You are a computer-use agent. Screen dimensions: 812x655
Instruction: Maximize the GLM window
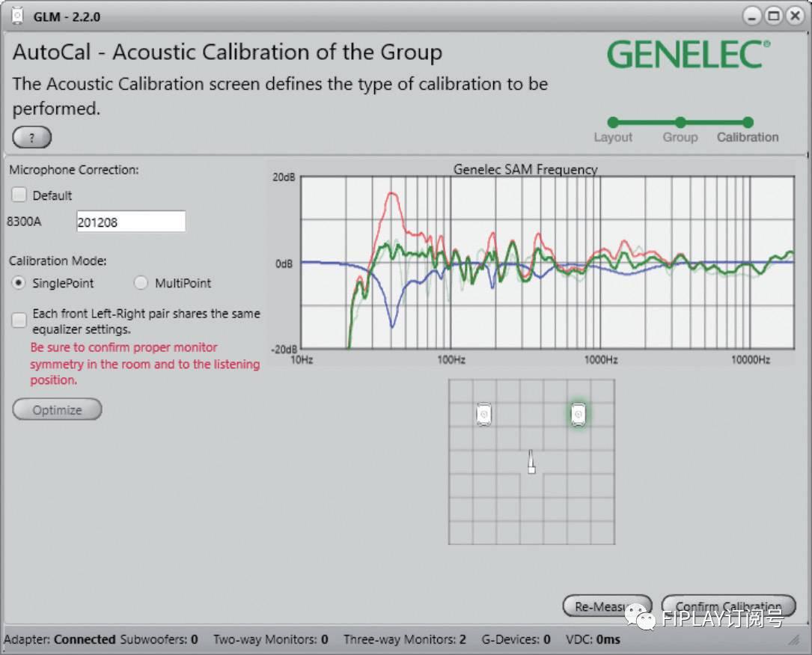tap(774, 16)
